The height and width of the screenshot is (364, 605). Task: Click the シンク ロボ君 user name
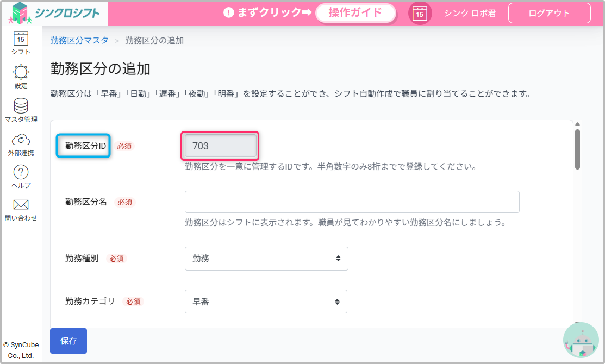(x=470, y=14)
